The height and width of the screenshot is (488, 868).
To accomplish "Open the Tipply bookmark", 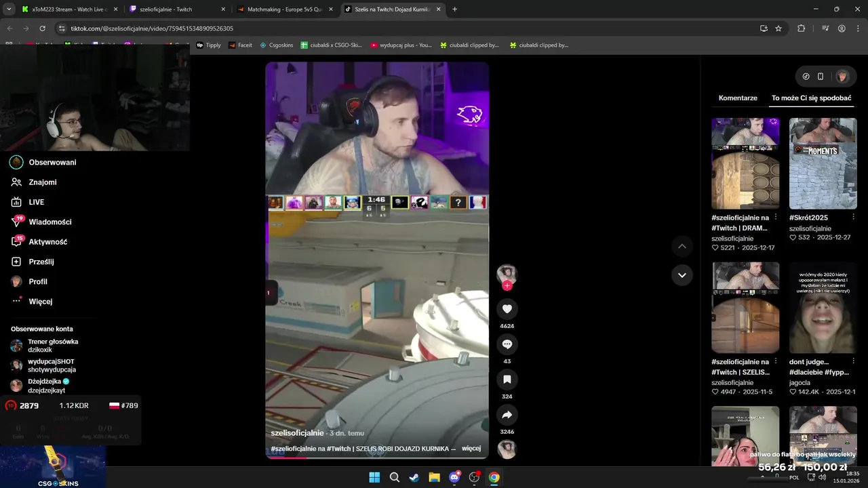I will (x=209, y=45).
